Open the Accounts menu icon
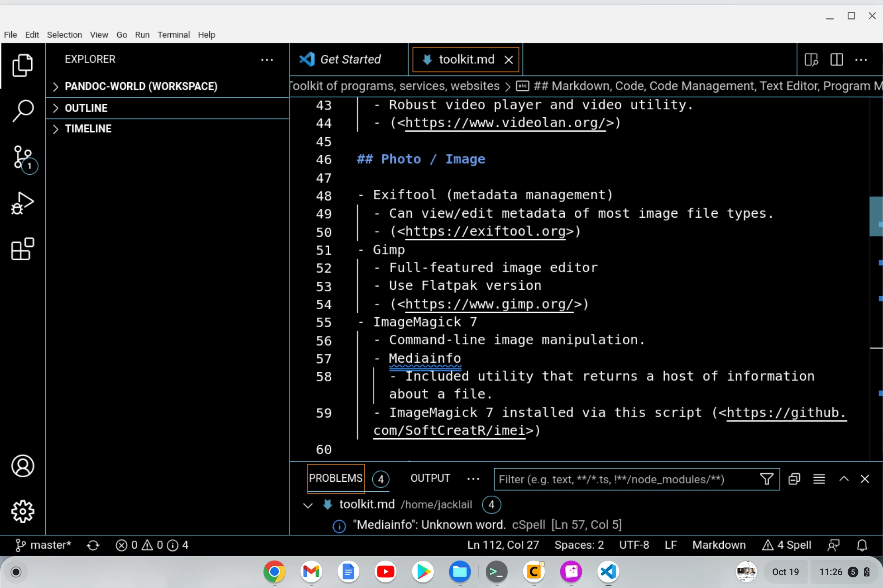 pyautogui.click(x=22, y=466)
